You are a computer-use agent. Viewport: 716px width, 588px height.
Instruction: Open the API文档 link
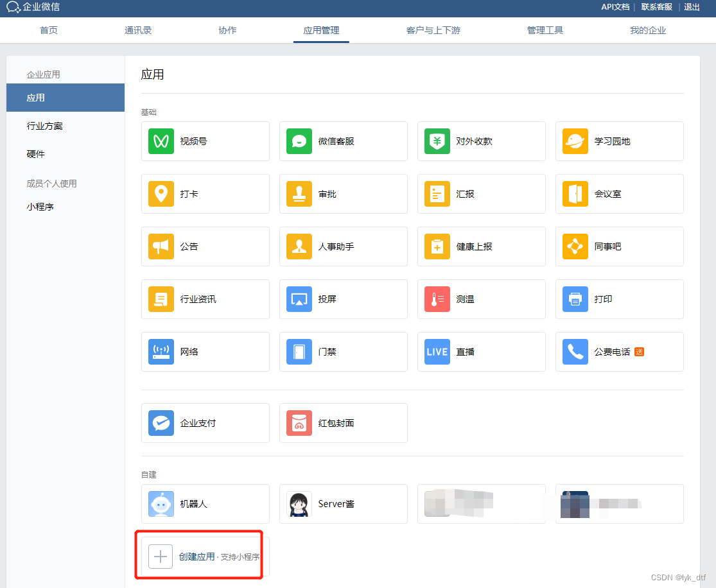(615, 7)
